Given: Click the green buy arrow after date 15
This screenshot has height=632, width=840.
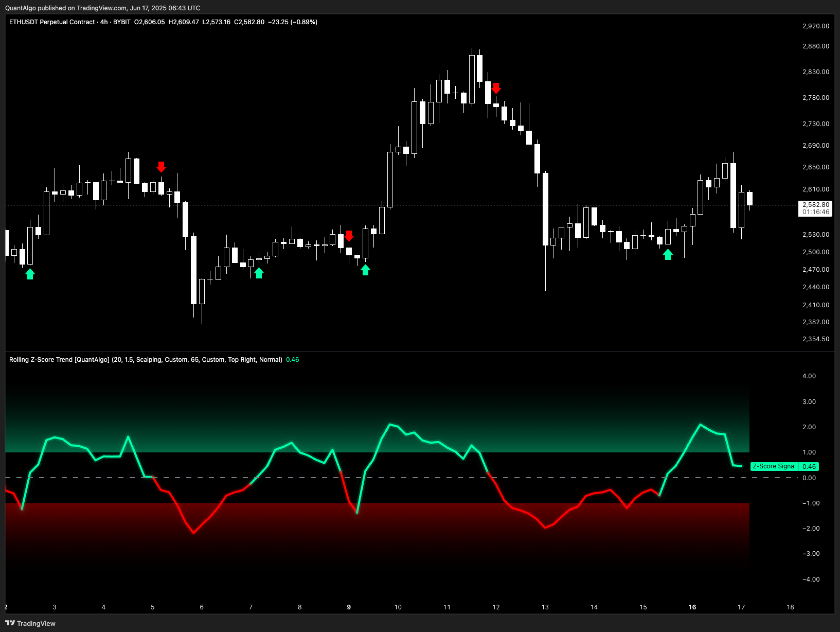Looking at the screenshot, I should tap(668, 254).
